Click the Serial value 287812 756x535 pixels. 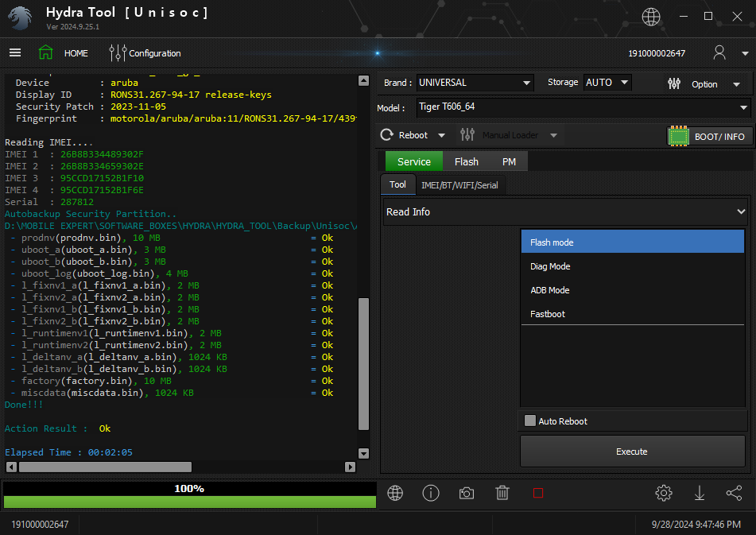76,202
